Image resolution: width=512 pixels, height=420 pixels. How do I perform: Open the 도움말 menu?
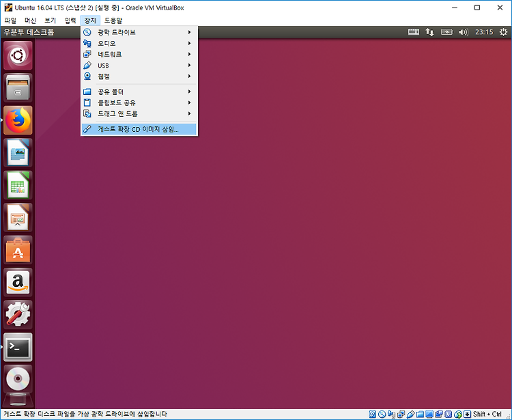(x=113, y=20)
